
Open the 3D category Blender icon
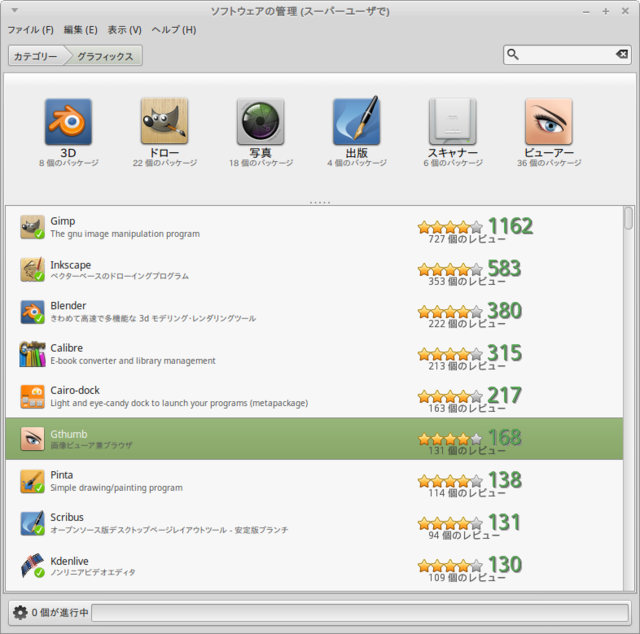68,122
